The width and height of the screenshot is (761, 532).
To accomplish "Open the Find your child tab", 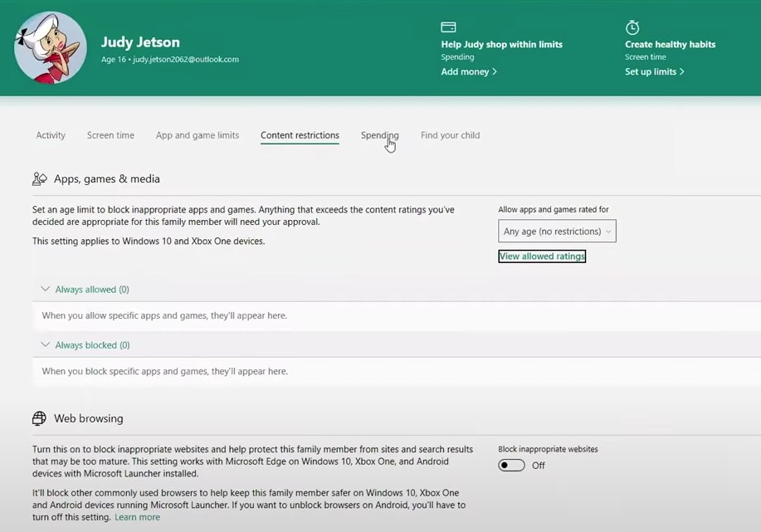I will pos(450,135).
